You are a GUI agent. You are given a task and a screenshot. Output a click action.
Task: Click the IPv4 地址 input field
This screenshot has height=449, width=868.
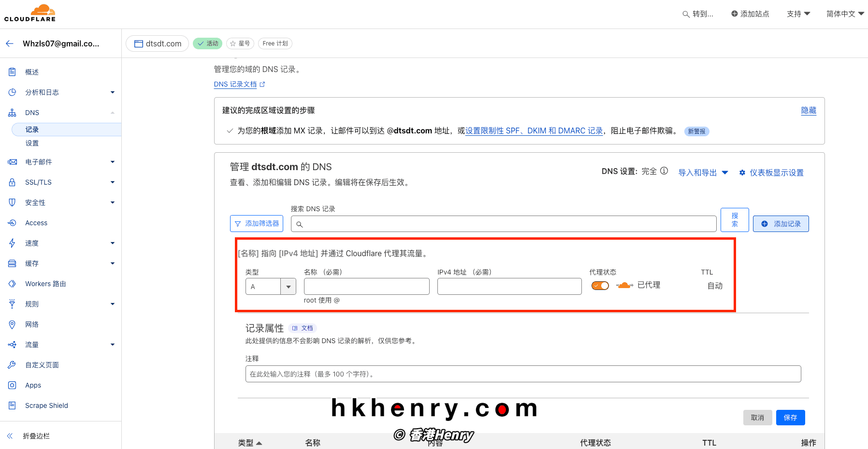click(509, 287)
